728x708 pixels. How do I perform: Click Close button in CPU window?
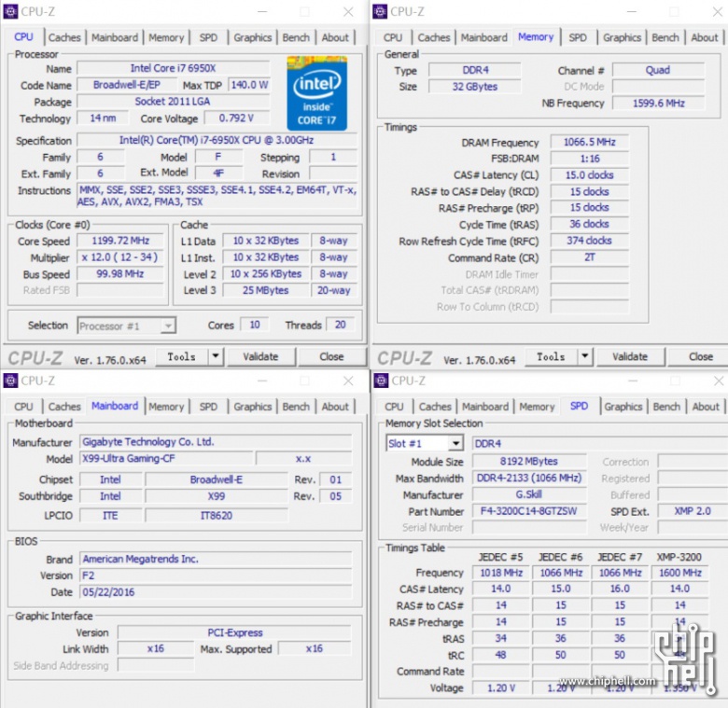click(331, 356)
